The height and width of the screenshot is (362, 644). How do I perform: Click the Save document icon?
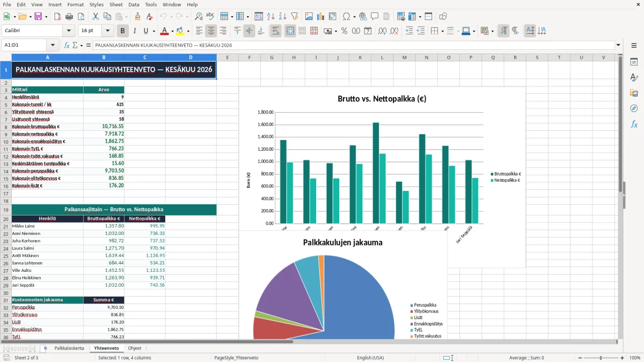tap(38, 17)
